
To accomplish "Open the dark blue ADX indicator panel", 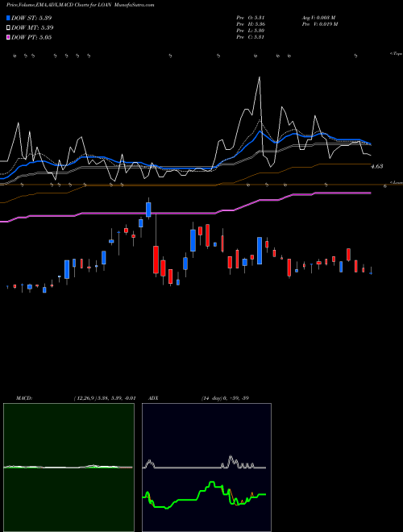I will pyautogui.click(x=206, y=468).
